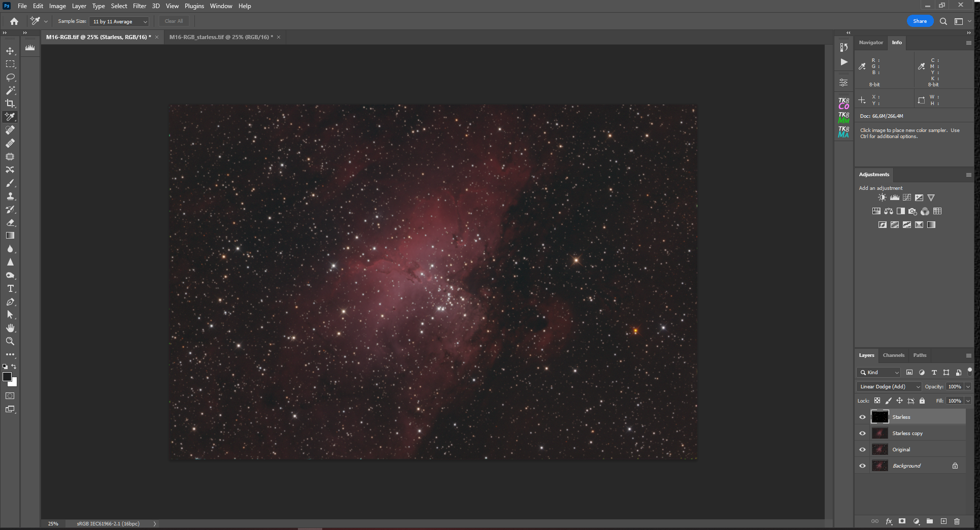Switch to the Navigator tab
This screenshot has height=530, width=980.
871,43
